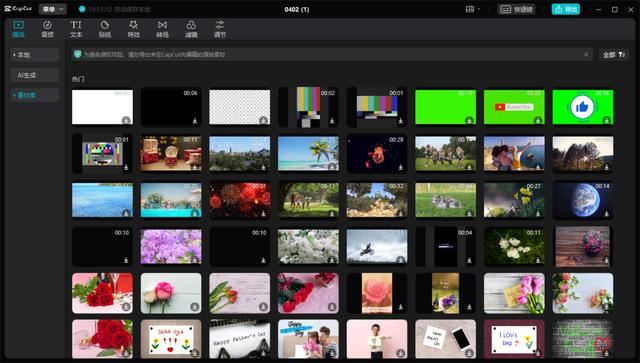Open the Filters (滤镜) tab
Image resolution: width=640 pixels, height=363 pixels.
tap(191, 29)
